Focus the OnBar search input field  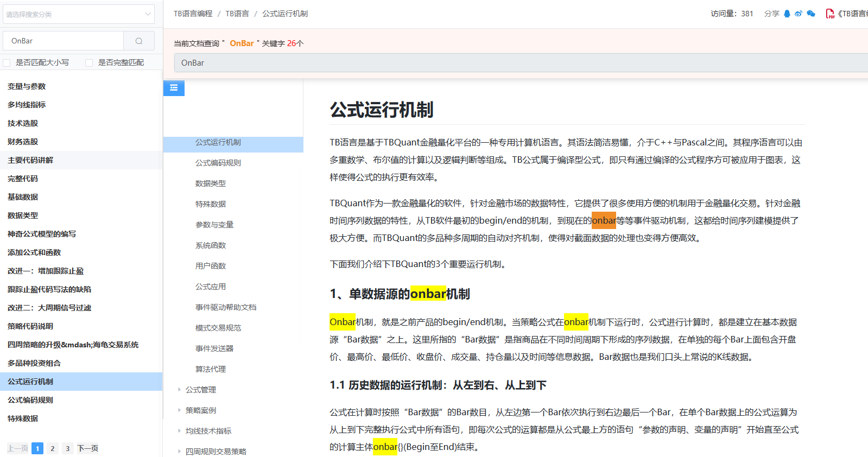pyautogui.click(x=64, y=41)
